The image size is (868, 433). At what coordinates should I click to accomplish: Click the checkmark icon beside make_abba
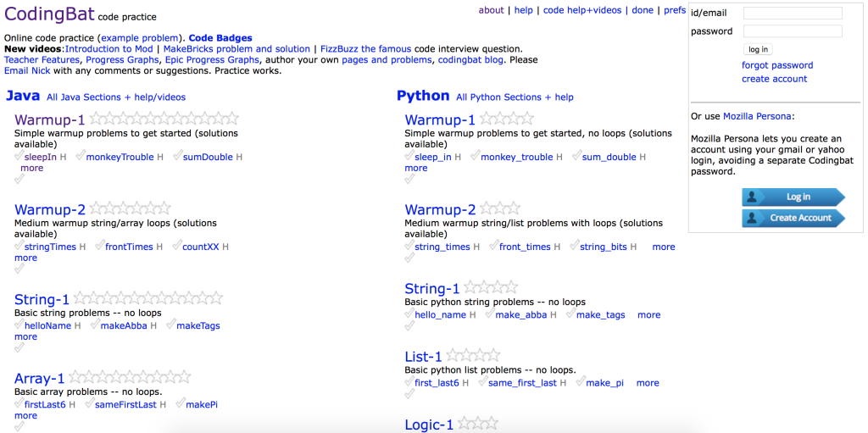[490, 314]
